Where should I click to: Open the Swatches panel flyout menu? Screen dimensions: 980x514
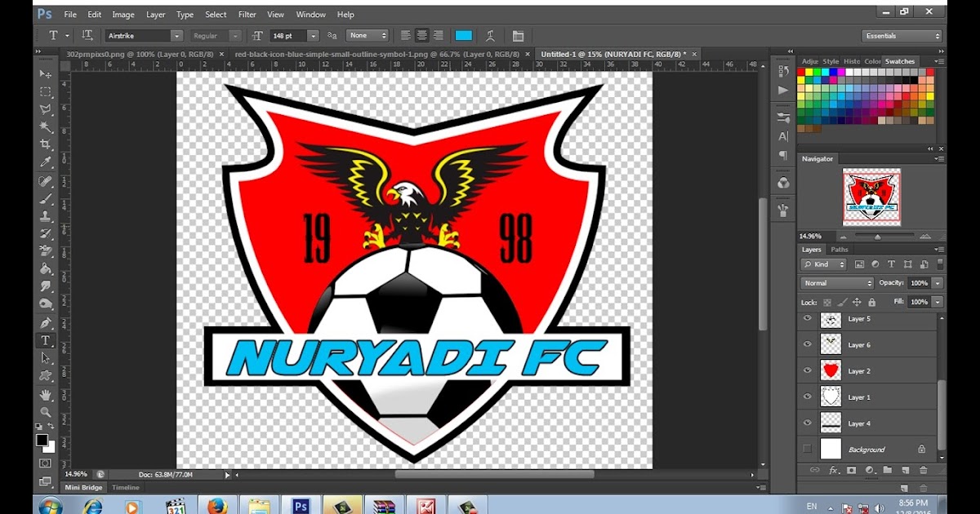[939, 61]
